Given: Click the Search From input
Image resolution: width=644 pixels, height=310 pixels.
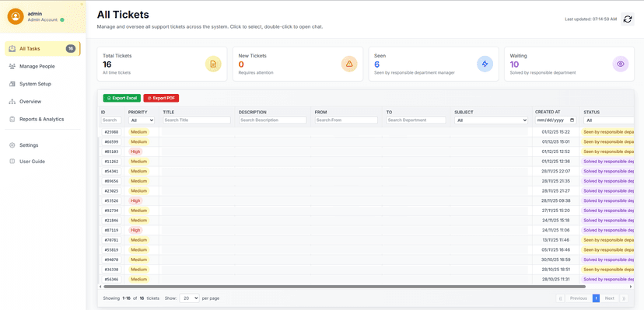Looking at the screenshot, I should pyautogui.click(x=346, y=120).
